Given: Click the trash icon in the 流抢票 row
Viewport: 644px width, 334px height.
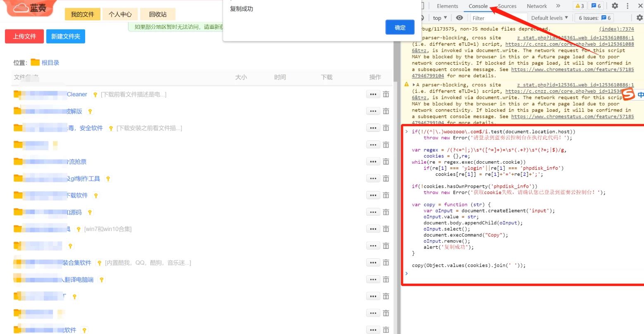Looking at the screenshot, I should point(386,162).
